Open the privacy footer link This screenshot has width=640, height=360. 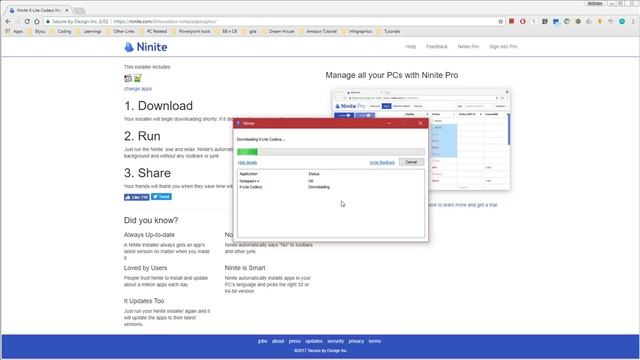(x=356, y=341)
